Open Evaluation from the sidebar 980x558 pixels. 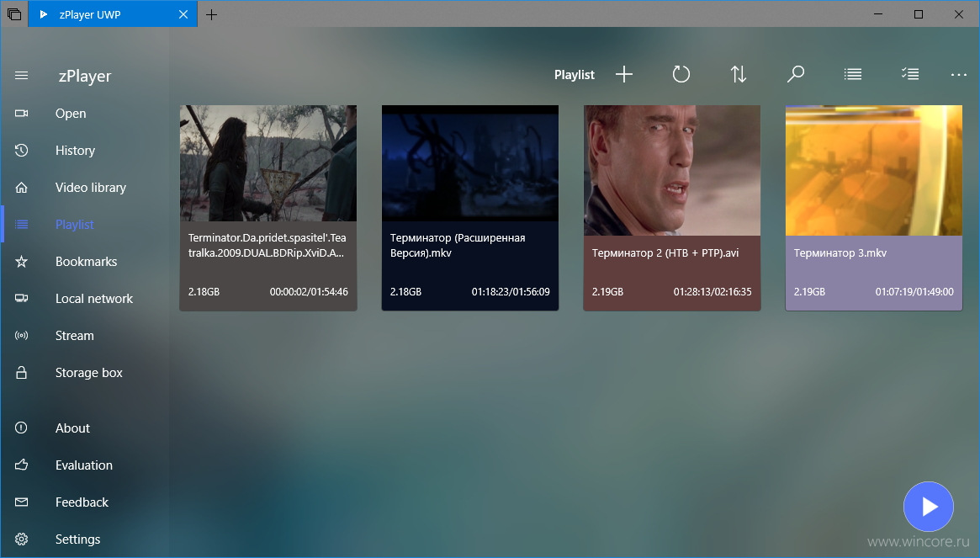point(84,465)
